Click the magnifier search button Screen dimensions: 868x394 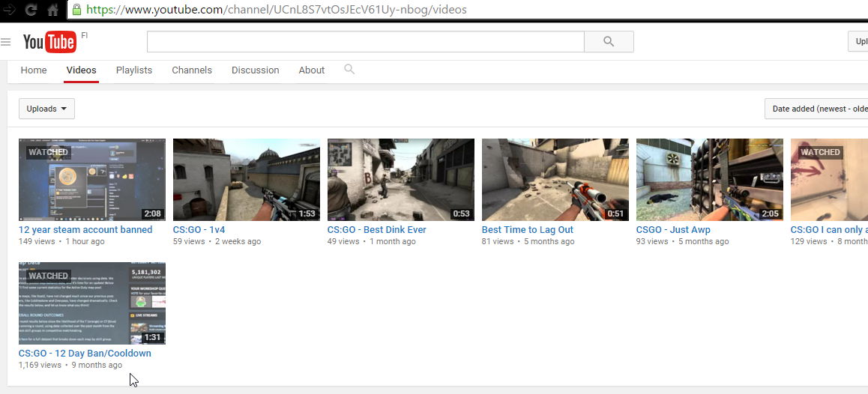tap(608, 42)
